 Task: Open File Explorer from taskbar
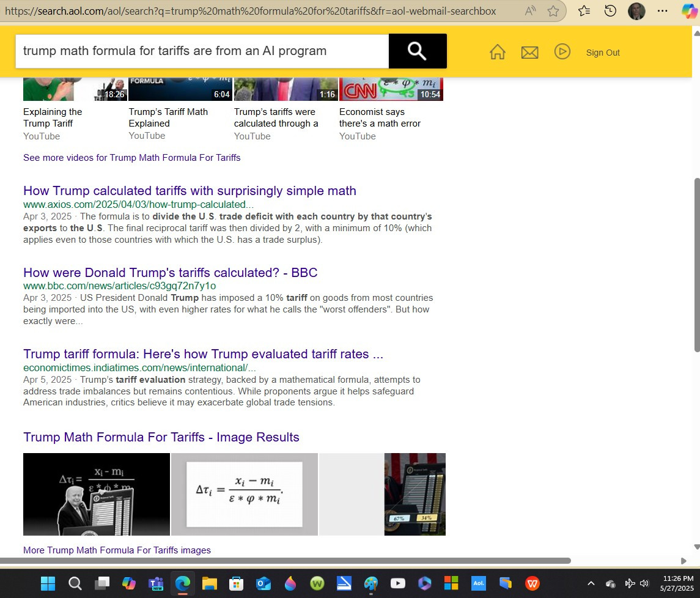209,583
